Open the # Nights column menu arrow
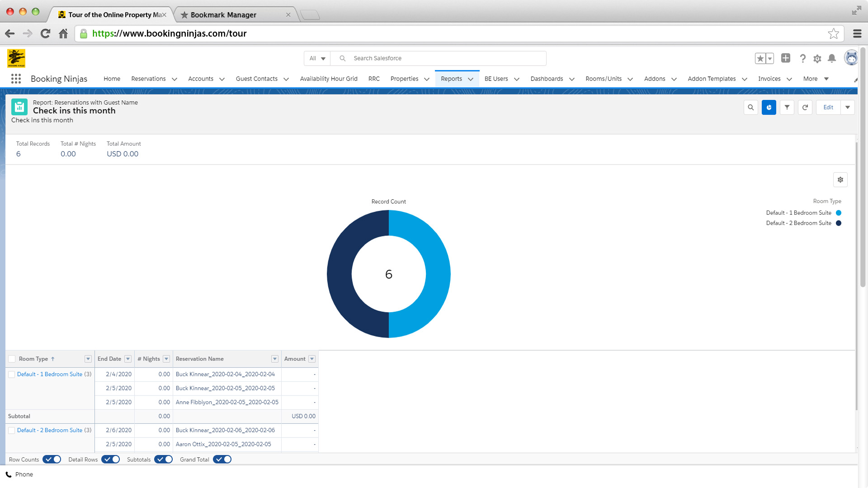Viewport: 868px width, 488px height. click(166, 359)
